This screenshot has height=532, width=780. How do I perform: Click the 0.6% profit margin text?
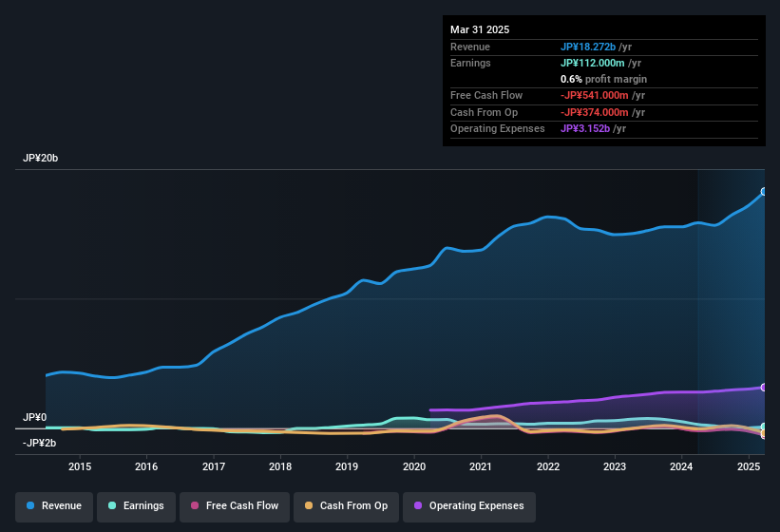tap(603, 80)
